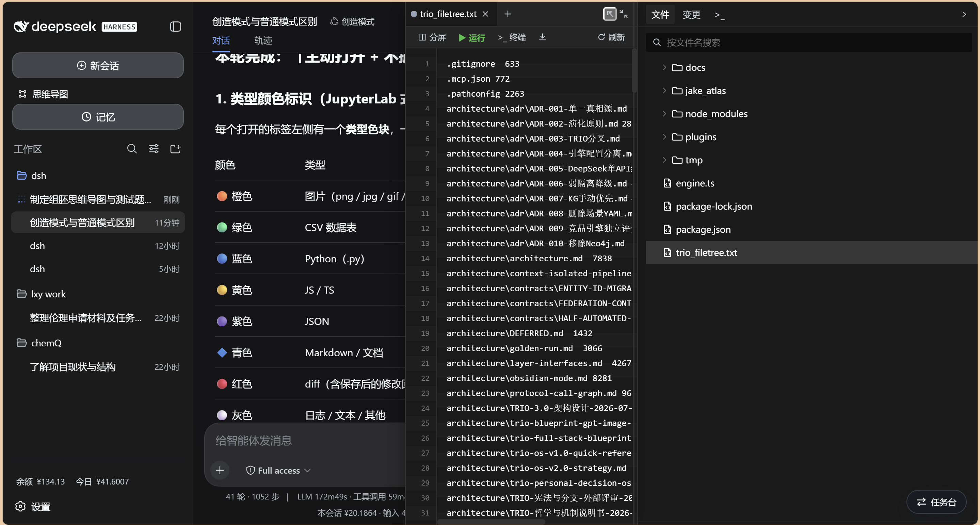Click the 按文件名搜索 file search field

pyautogui.click(x=809, y=42)
